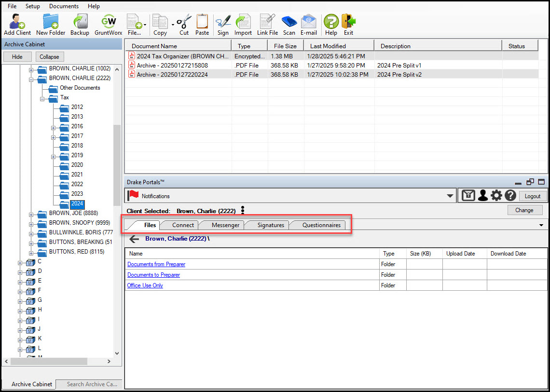Screen dimensions: 550x392
Task: Go back with the left arrow icon
Action: 134,239
